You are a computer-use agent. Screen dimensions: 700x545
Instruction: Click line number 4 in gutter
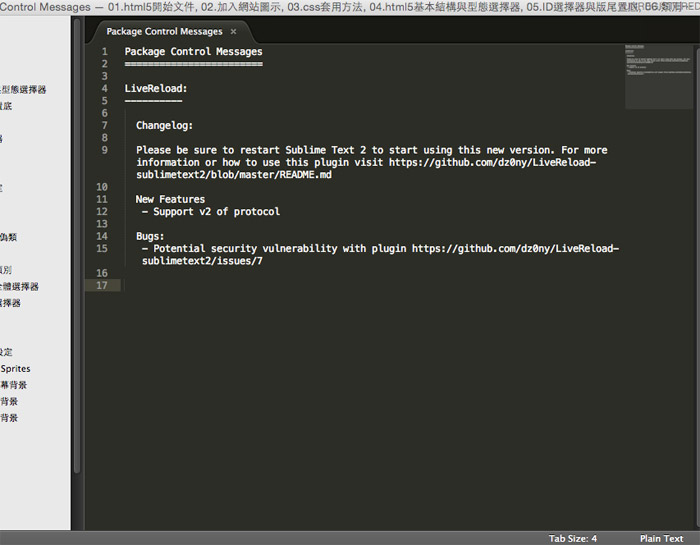[104, 88]
